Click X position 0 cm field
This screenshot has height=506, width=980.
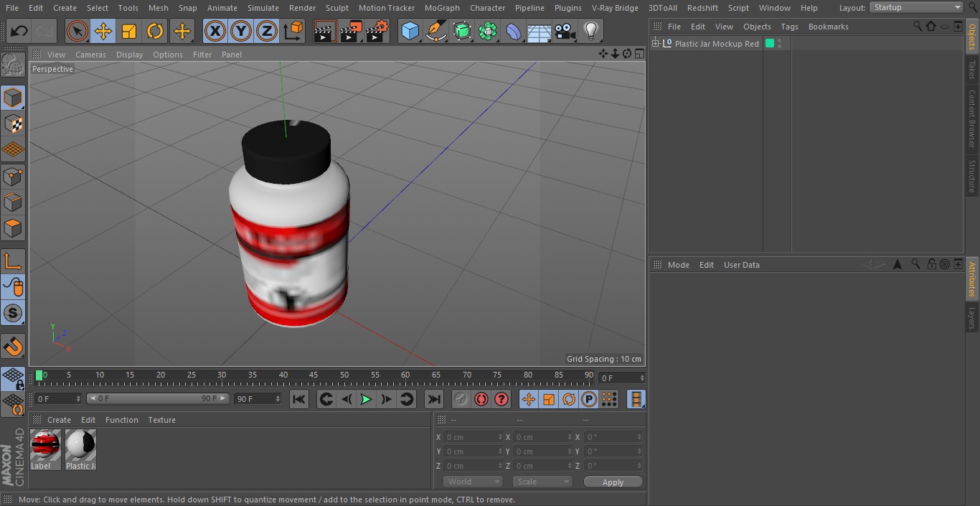point(473,437)
